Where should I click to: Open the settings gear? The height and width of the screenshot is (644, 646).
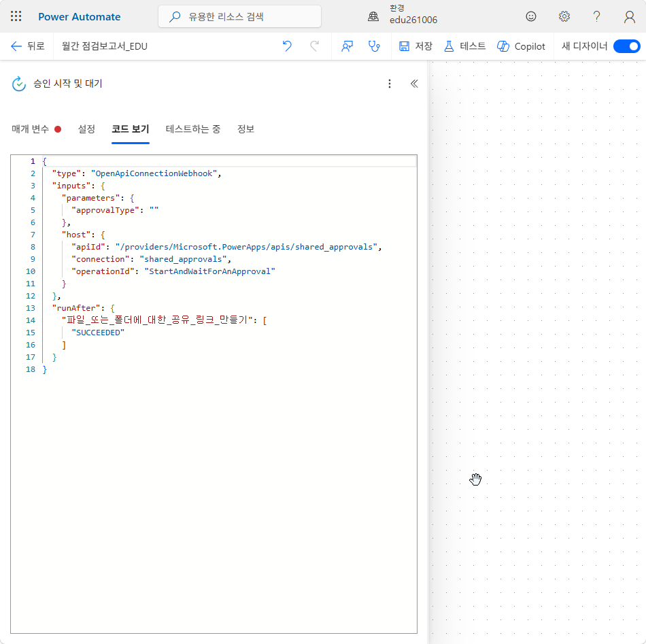coord(564,16)
